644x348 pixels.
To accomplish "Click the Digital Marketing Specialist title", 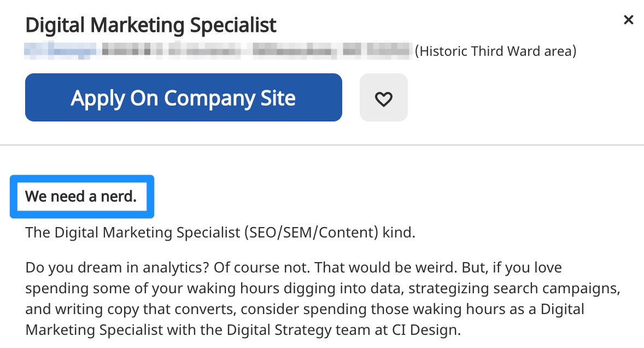I will 151,25.
